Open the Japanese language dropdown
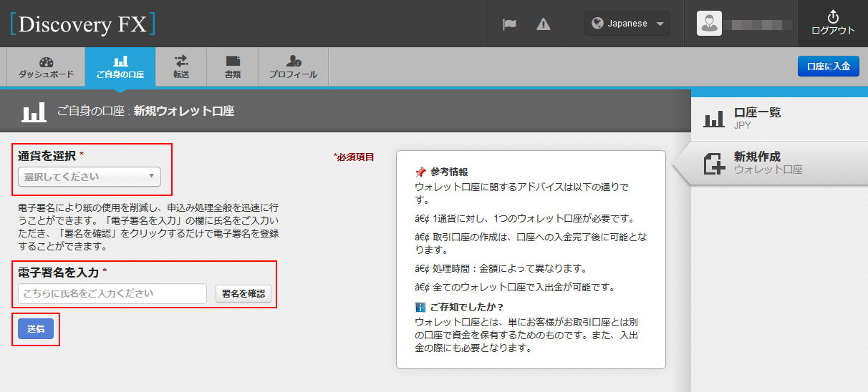The width and height of the screenshot is (868, 392). coord(627,24)
